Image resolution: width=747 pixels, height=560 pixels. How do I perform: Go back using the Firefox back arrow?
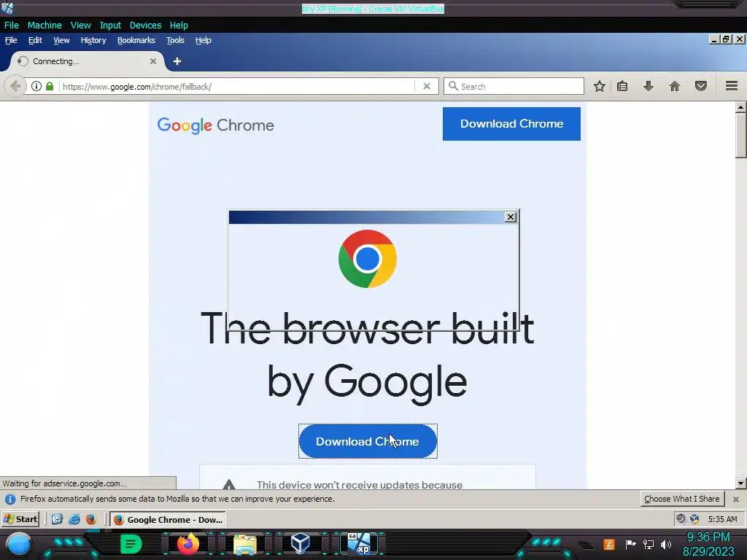point(15,86)
